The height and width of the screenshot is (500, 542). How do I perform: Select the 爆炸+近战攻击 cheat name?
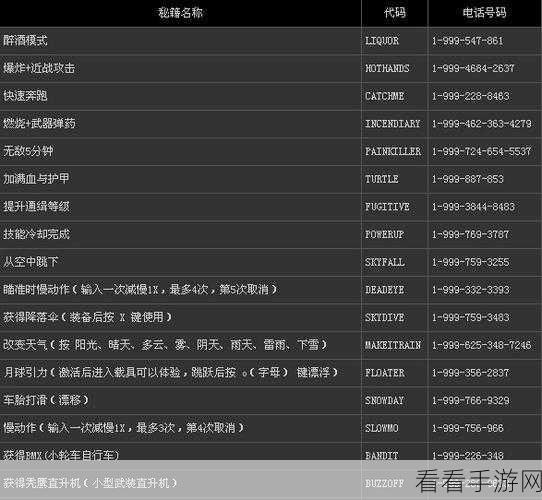39,68
